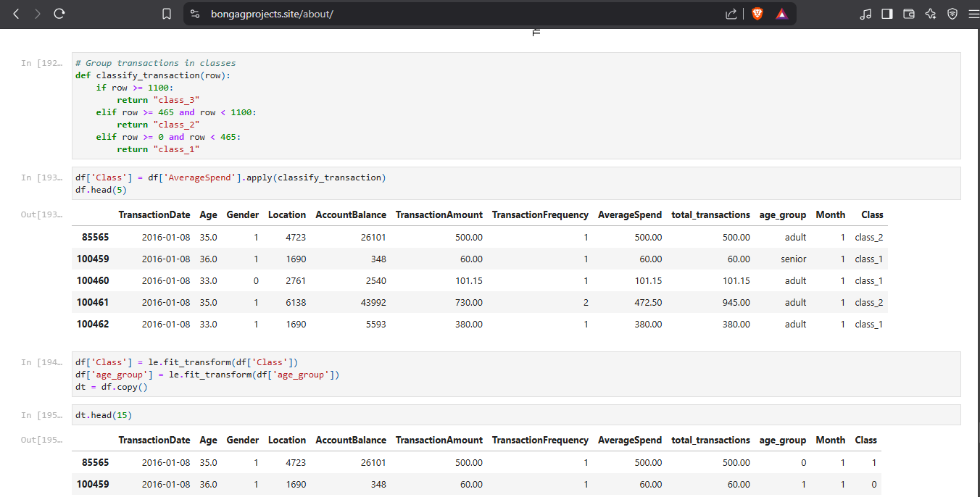Image resolution: width=980 pixels, height=497 pixels.
Task: Open the Brave Wallet icon
Action: 909,14
